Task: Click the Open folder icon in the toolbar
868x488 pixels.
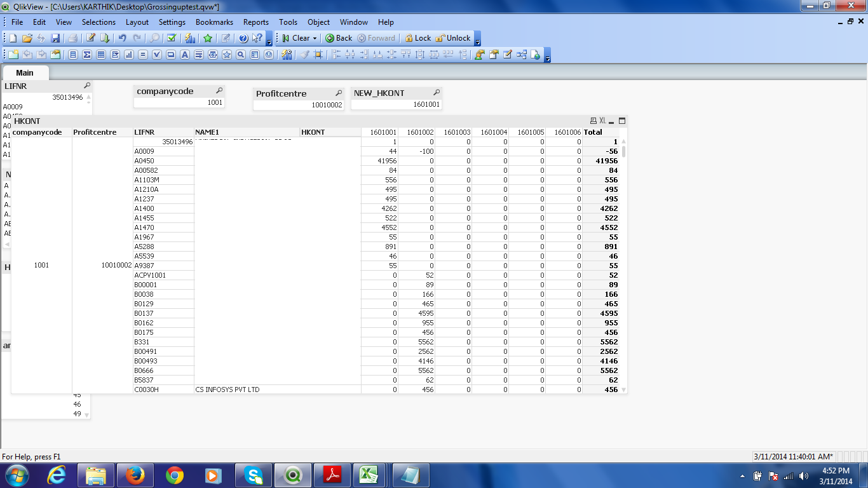Action: tap(27, 38)
